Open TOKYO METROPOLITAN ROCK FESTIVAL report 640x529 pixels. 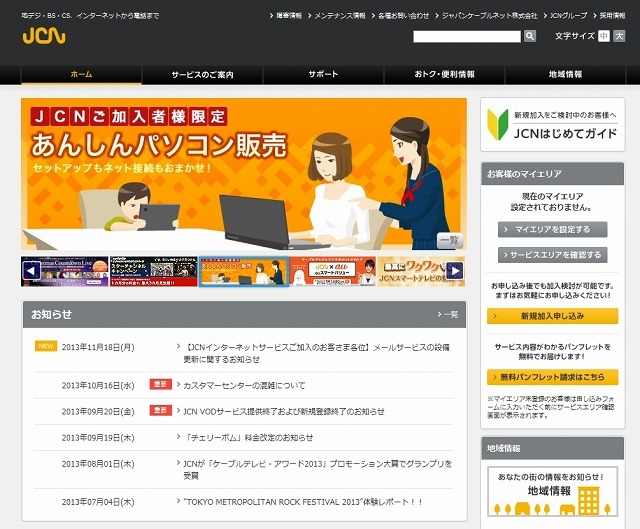pyautogui.click(x=303, y=502)
